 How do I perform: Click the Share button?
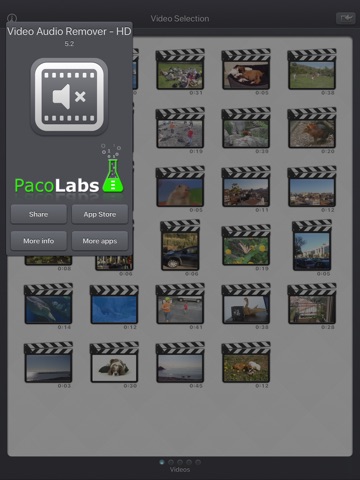(39, 214)
